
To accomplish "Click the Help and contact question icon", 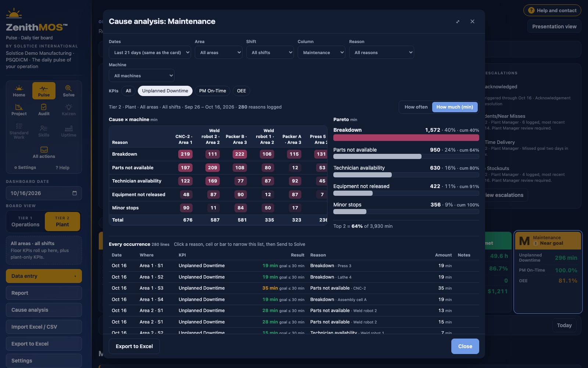I will [x=531, y=10].
